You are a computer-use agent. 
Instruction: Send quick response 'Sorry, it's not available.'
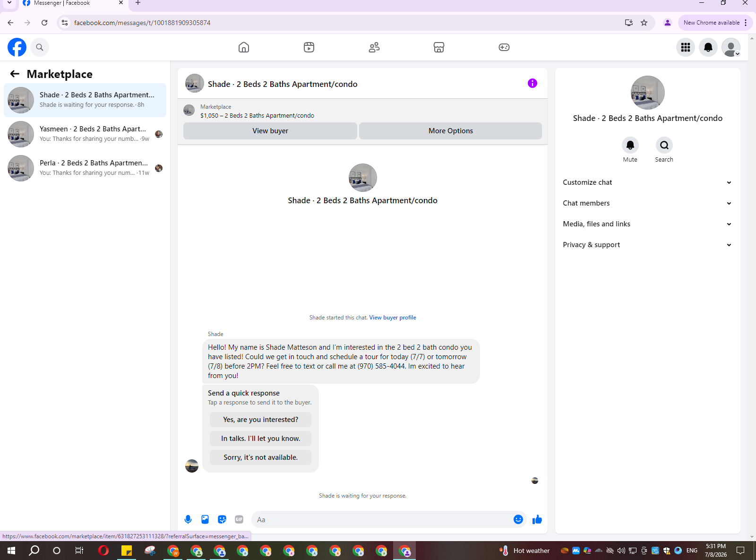pos(261,457)
